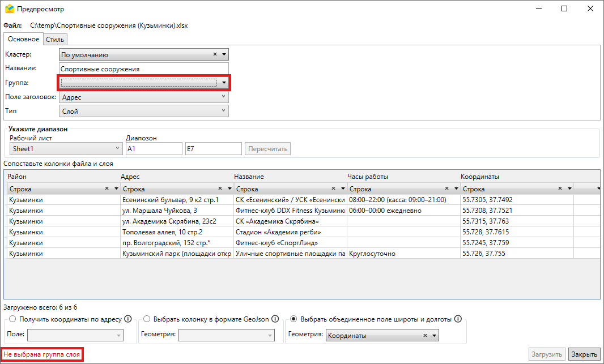Switch to the Стиль tab
604x364 pixels.
coord(56,39)
